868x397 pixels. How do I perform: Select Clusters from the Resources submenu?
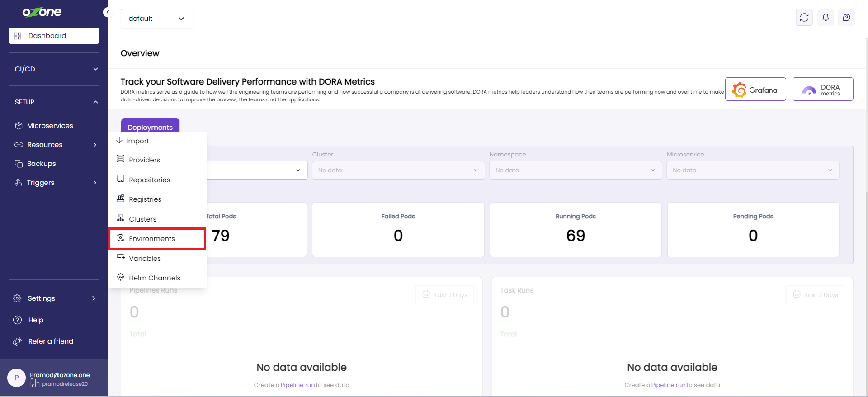142,219
